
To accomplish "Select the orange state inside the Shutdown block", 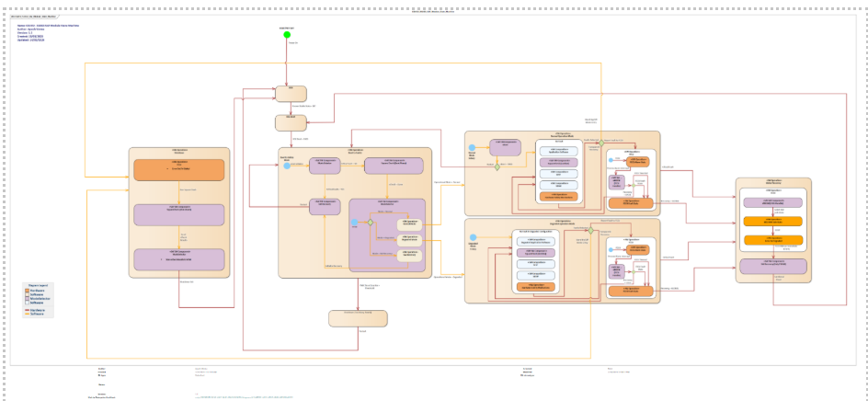I will 178,170.
